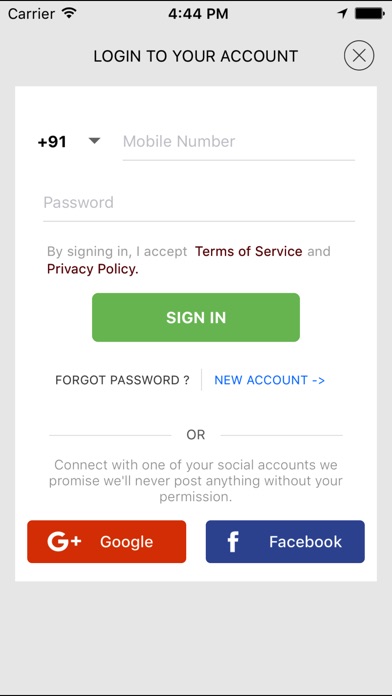The height and width of the screenshot is (696, 392).
Task: Tap the Carrier label in status bar
Action: (x=31, y=13)
